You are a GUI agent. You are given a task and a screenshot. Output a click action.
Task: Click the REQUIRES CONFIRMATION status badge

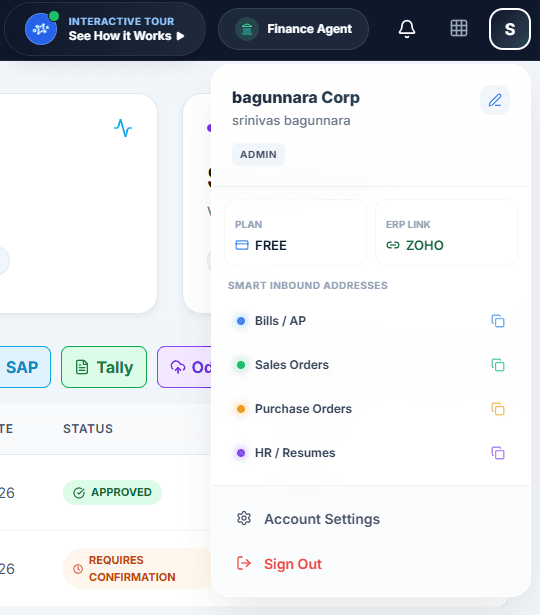click(139, 568)
